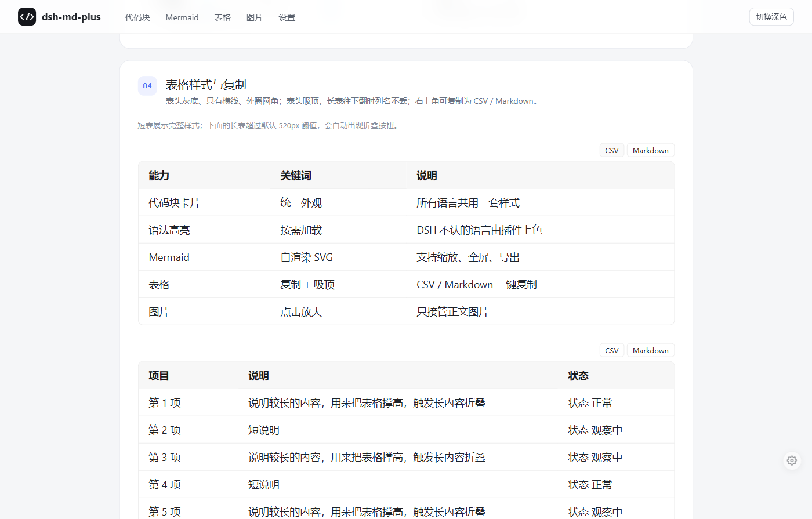This screenshot has width=812, height=519.
Task: Click the DSH 不认的语言由插件上色 cell
Action: tap(540, 230)
